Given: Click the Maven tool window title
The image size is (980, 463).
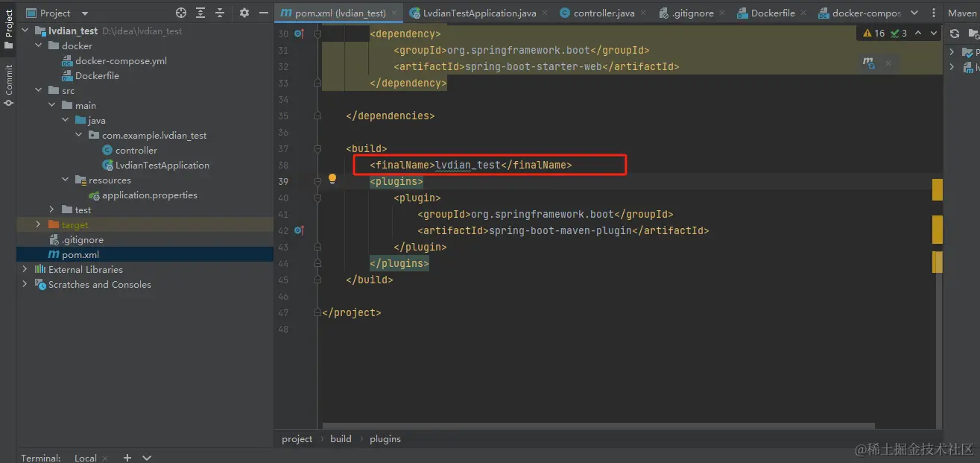Looking at the screenshot, I should (x=963, y=13).
